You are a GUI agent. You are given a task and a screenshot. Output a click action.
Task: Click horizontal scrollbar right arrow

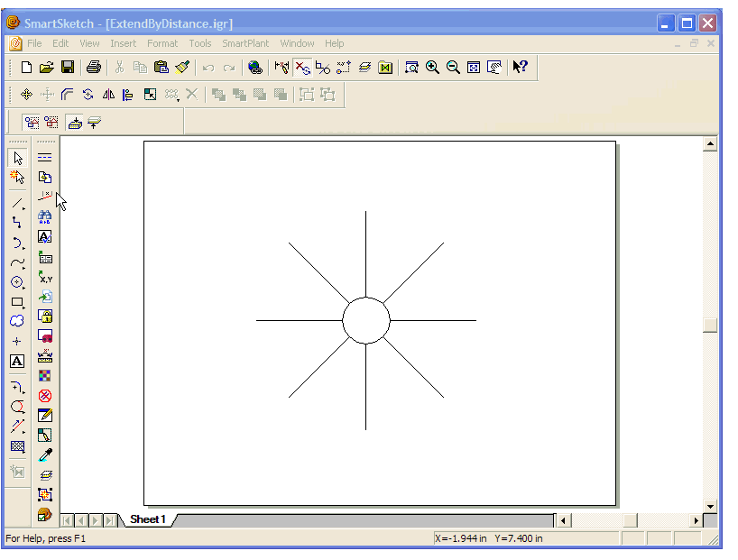[x=696, y=520]
